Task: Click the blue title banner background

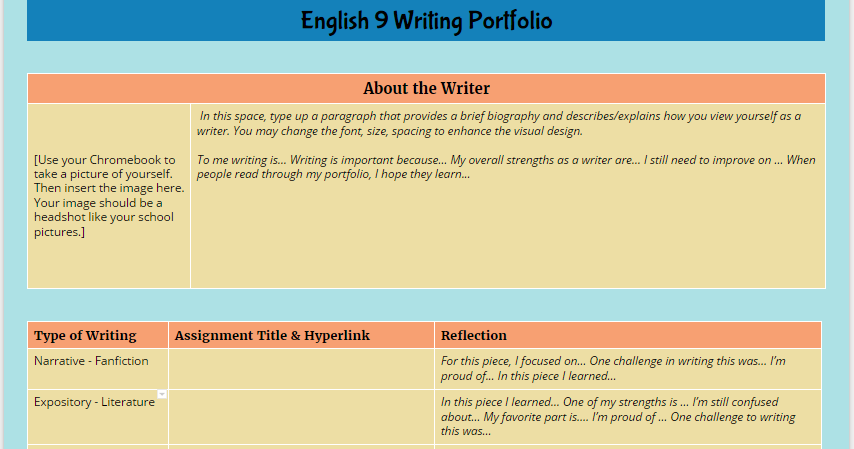Action: click(152, 21)
